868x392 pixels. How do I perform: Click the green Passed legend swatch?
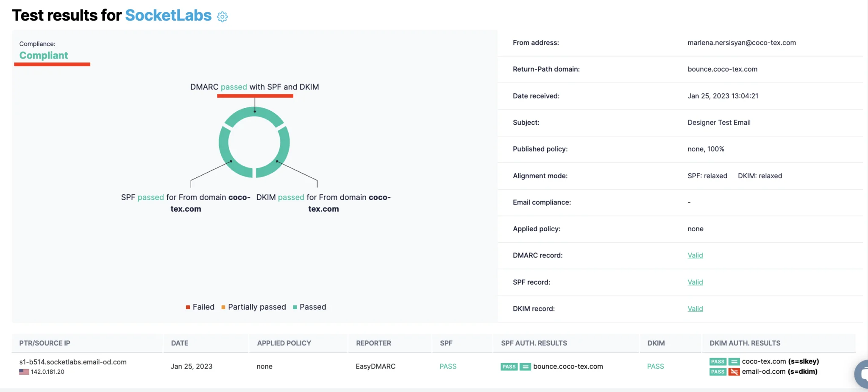[x=295, y=307]
